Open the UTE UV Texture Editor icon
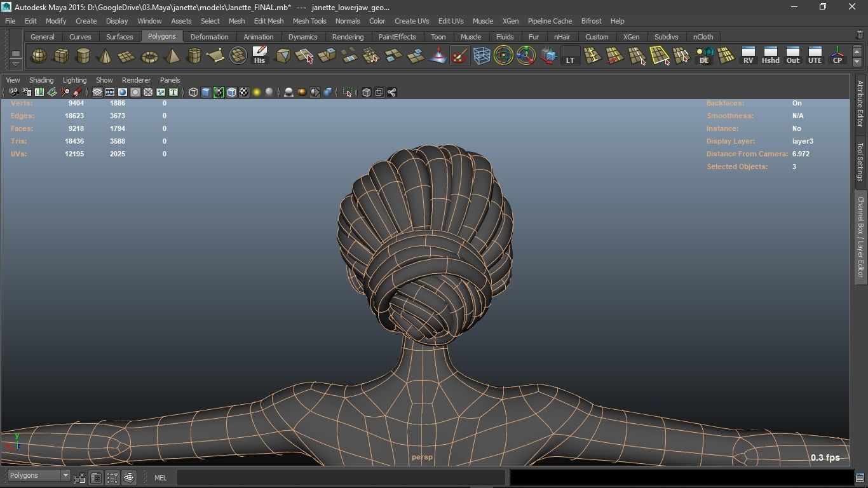The width and height of the screenshot is (868, 488). (x=815, y=56)
